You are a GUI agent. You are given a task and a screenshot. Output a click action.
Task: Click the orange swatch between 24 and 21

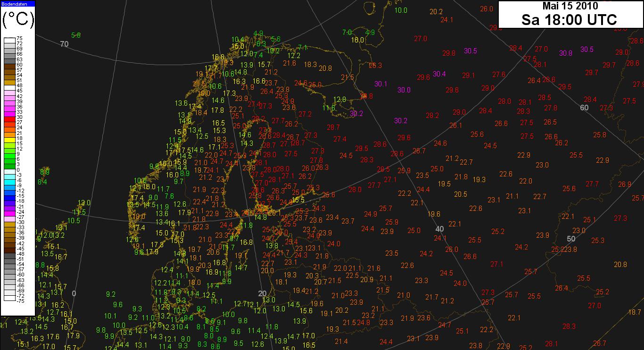pos(9,129)
